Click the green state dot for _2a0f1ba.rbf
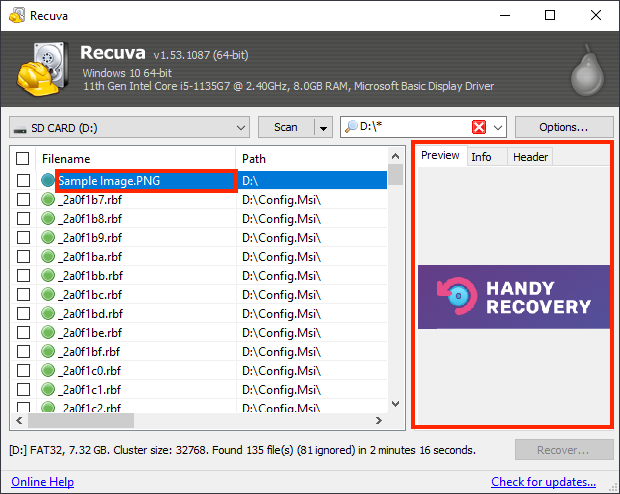Viewport: 620px width, 494px height. click(48, 256)
